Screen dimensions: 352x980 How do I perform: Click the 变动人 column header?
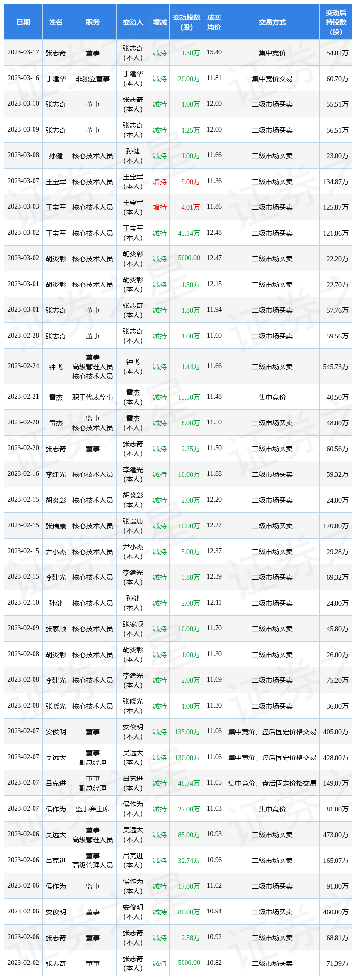coord(133,22)
